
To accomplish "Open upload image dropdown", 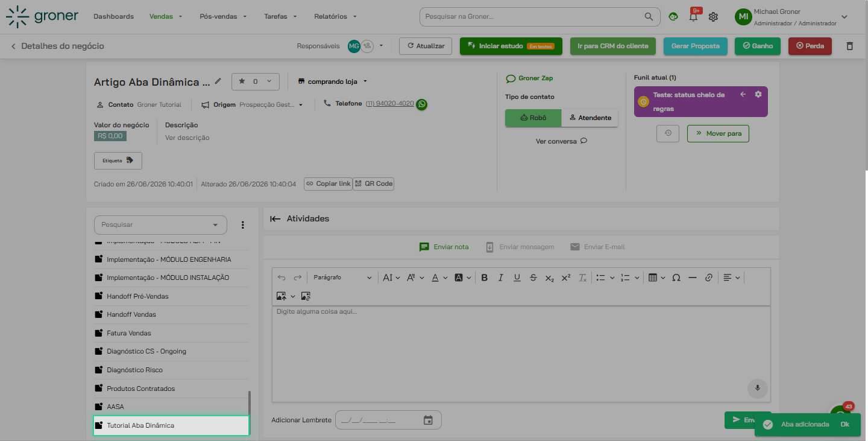I will point(286,296).
